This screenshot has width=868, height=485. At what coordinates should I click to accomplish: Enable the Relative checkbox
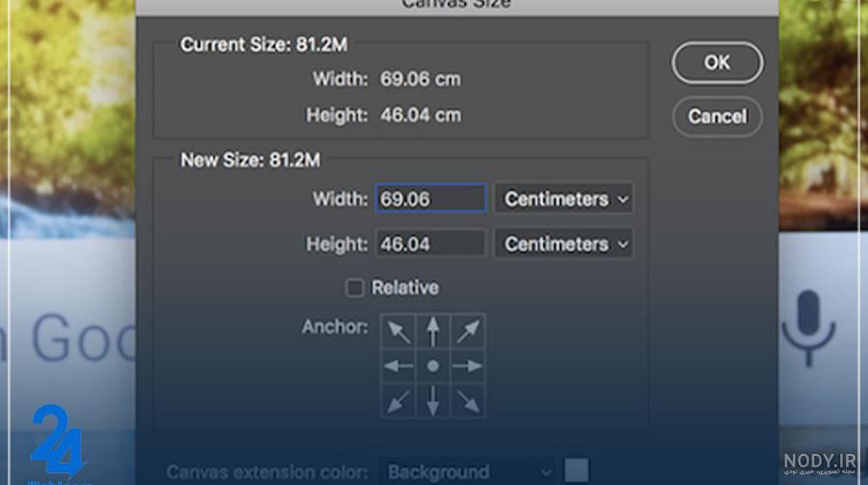click(354, 288)
